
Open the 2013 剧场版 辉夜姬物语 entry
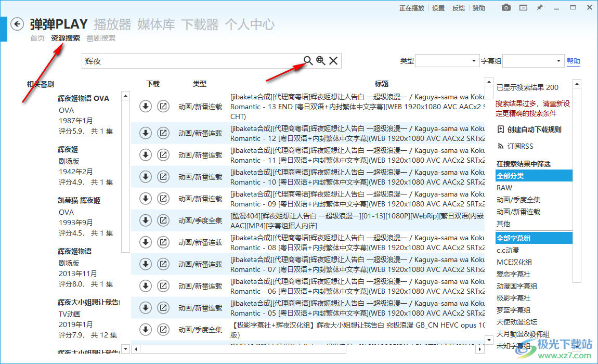75,252
